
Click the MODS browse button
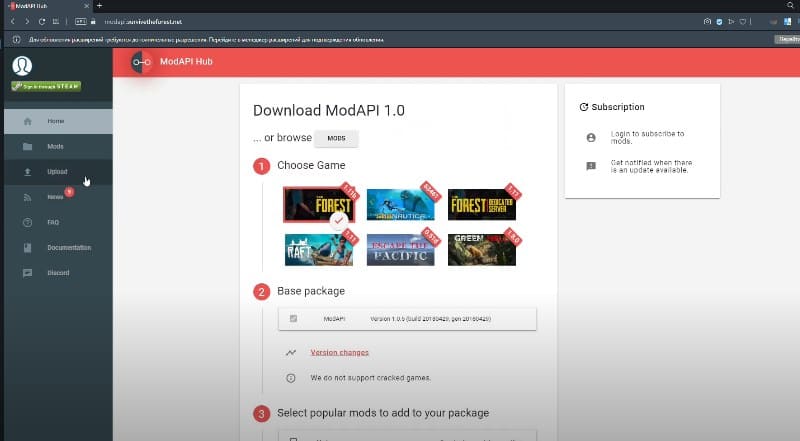pyautogui.click(x=336, y=138)
